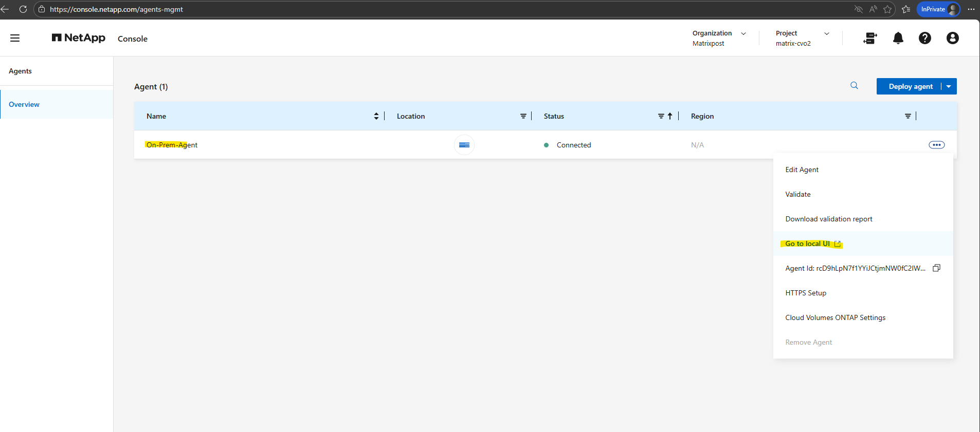Open the user account profile icon
The width and height of the screenshot is (980, 432).
[x=953, y=38]
